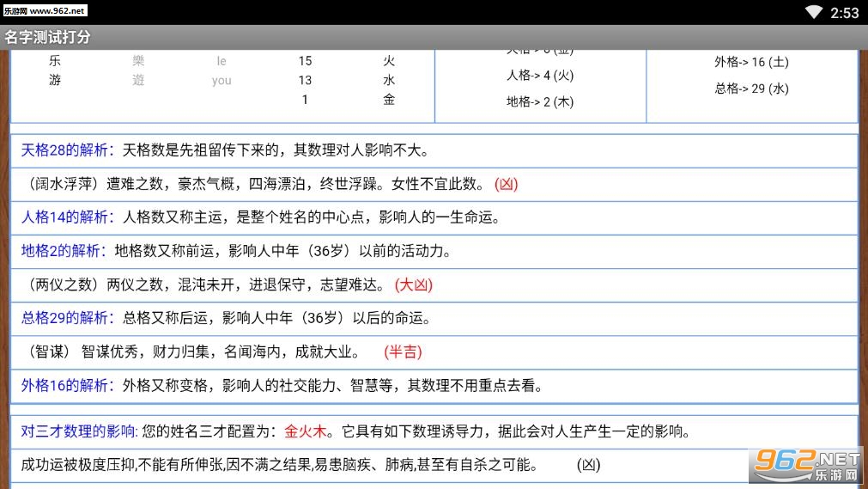The image size is (868, 489).
Task: Click the 962.NET logo watermark
Action: pyautogui.click(x=807, y=467)
